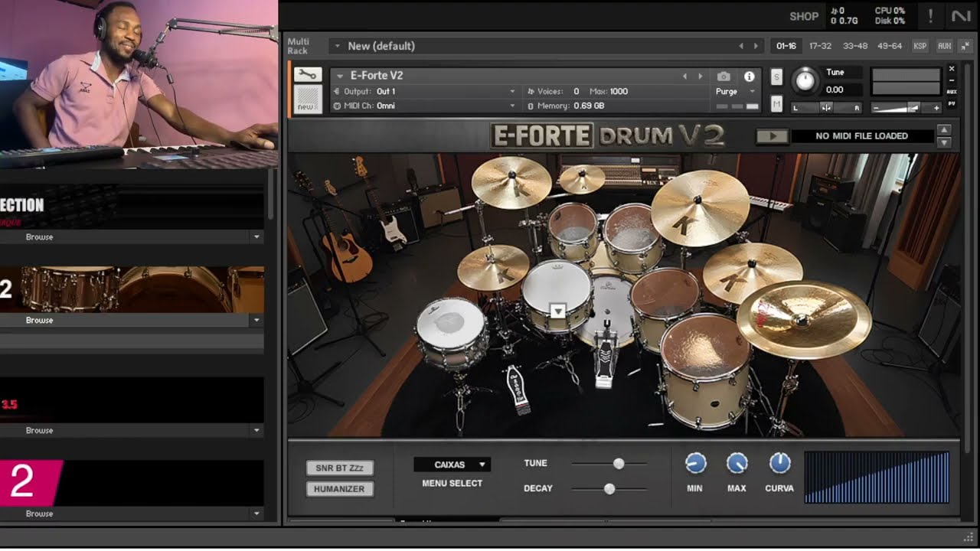The width and height of the screenshot is (980, 551).
Task: Select the 49-64 rack page tab
Action: pyautogui.click(x=890, y=46)
